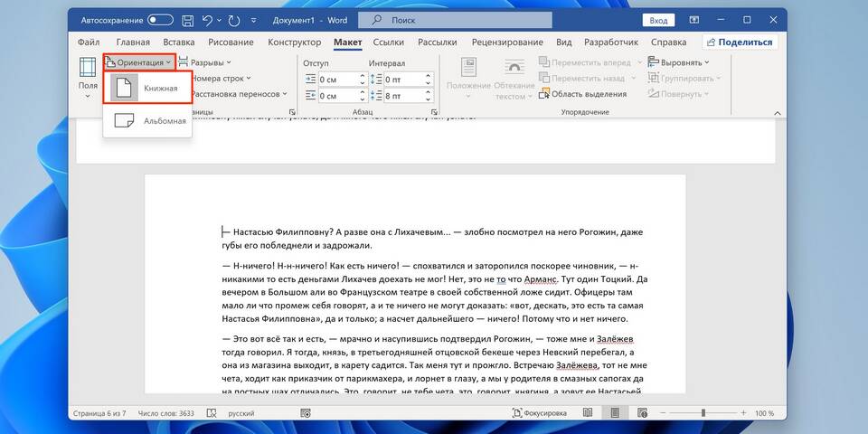Enable Фокусировка focus mode

[x=540, y=413]
